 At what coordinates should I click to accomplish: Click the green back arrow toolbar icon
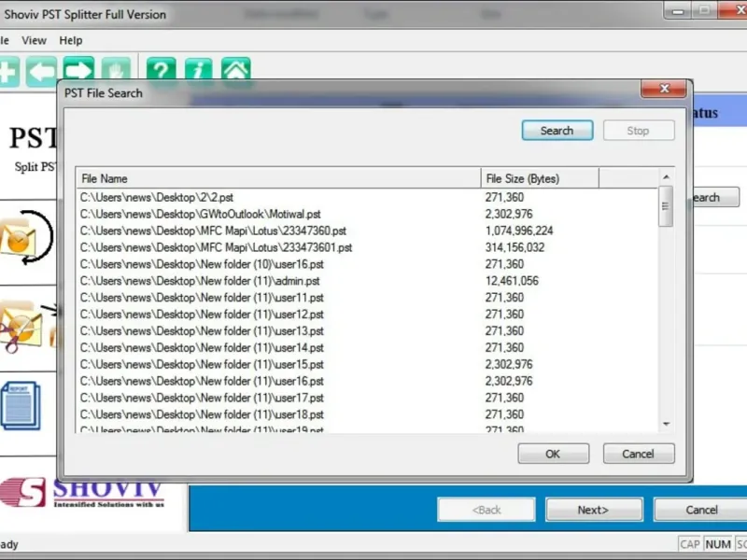(41, 72)
